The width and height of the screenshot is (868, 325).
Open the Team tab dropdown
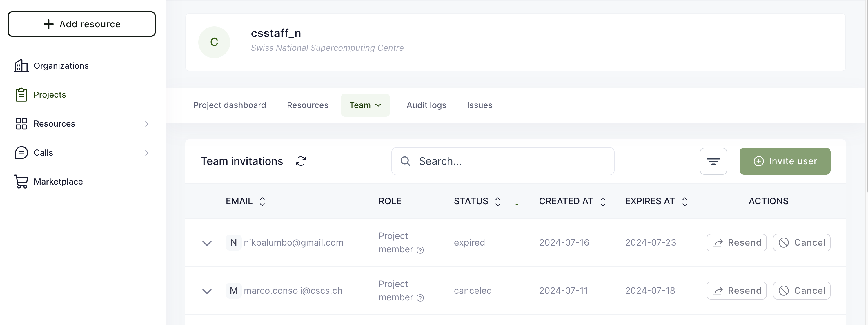click(x=365, y=105)
